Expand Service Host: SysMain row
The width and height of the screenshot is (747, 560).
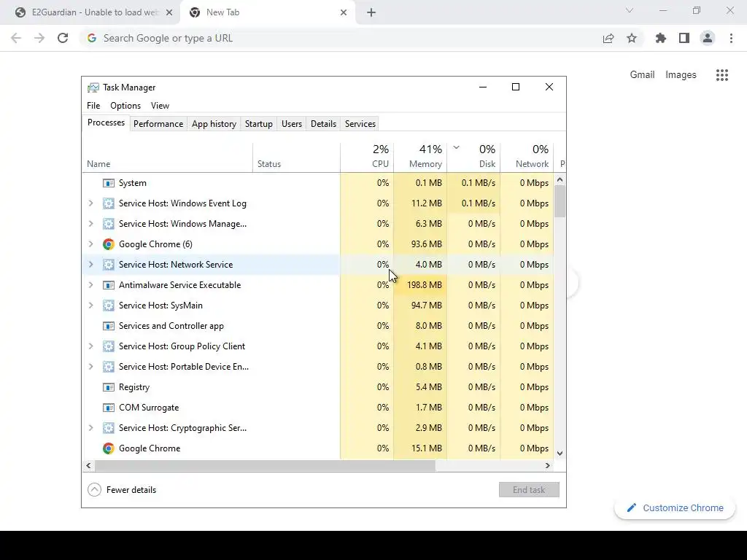(x=90, y=306)
